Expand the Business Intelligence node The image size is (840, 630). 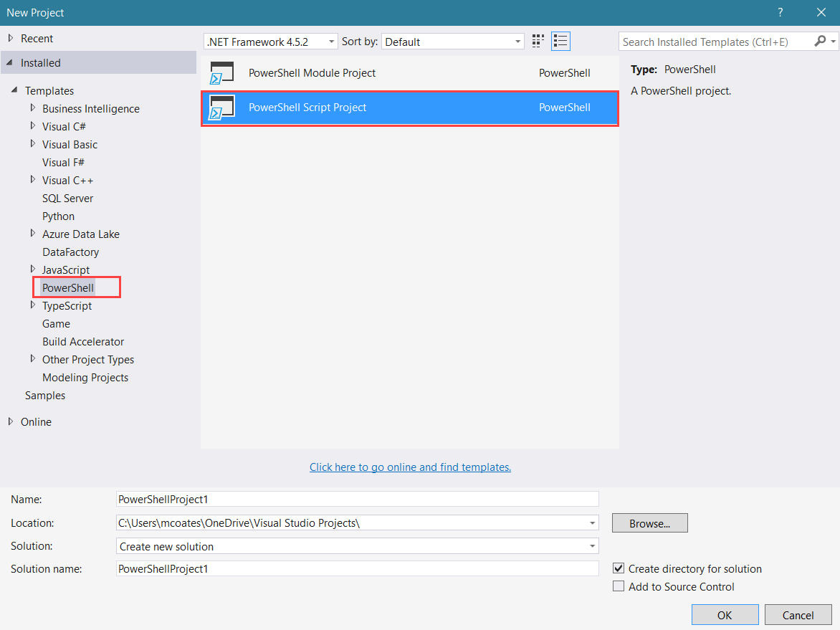point(33,108)
